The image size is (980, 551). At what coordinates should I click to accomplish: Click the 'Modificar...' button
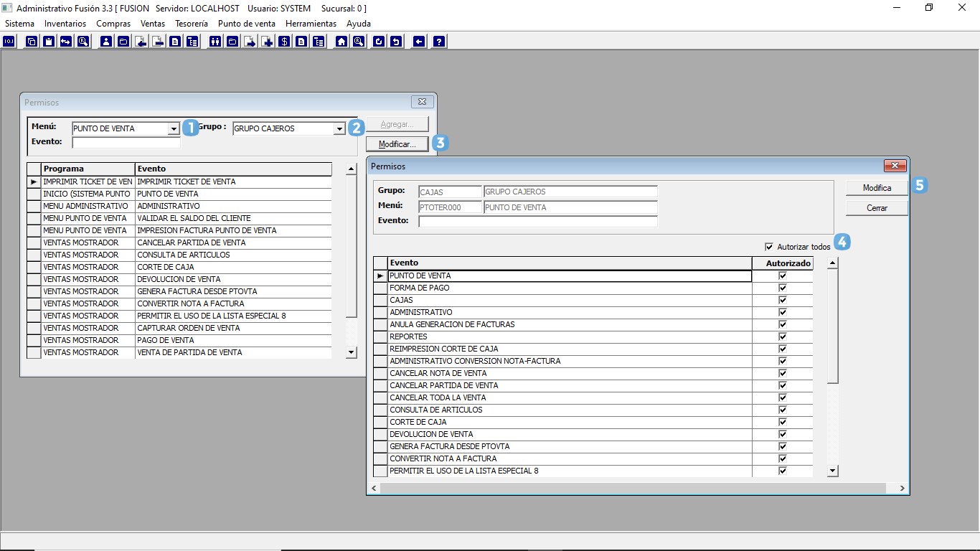397,144
